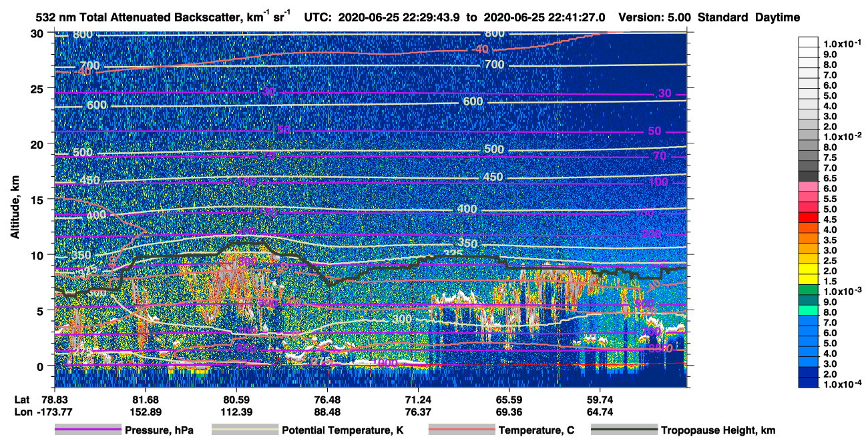Click the longitude value 112.39

click(236, 412)
